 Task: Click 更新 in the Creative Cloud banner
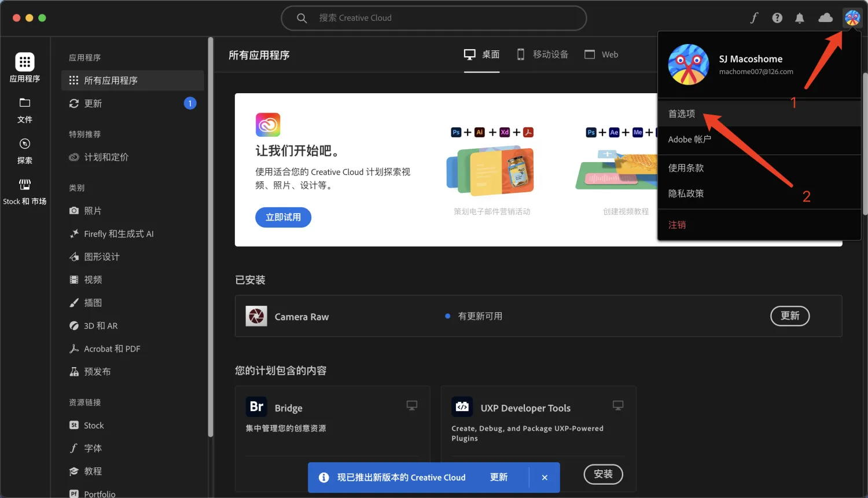(499, 477)
